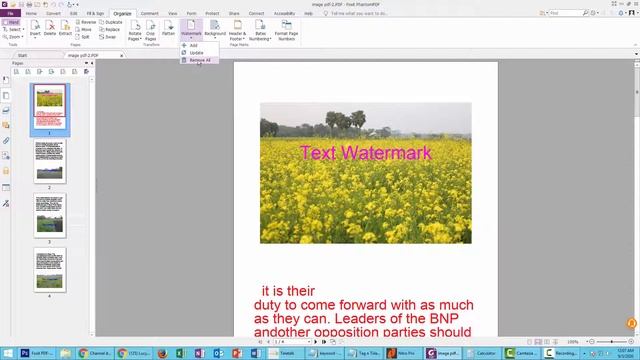The image size is (640, 360).
Task: Open the Background dropdown in the ribbon
Action: [x=215, y=30]
